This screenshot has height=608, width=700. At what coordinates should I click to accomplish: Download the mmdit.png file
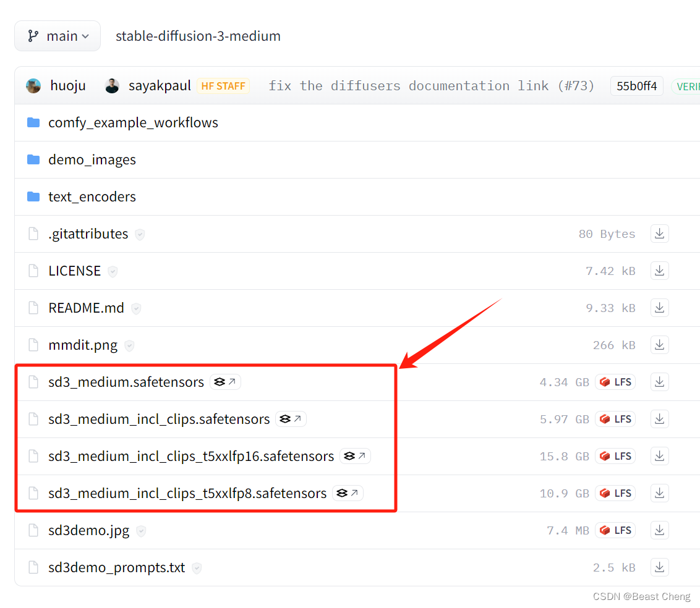click(659, 345)
